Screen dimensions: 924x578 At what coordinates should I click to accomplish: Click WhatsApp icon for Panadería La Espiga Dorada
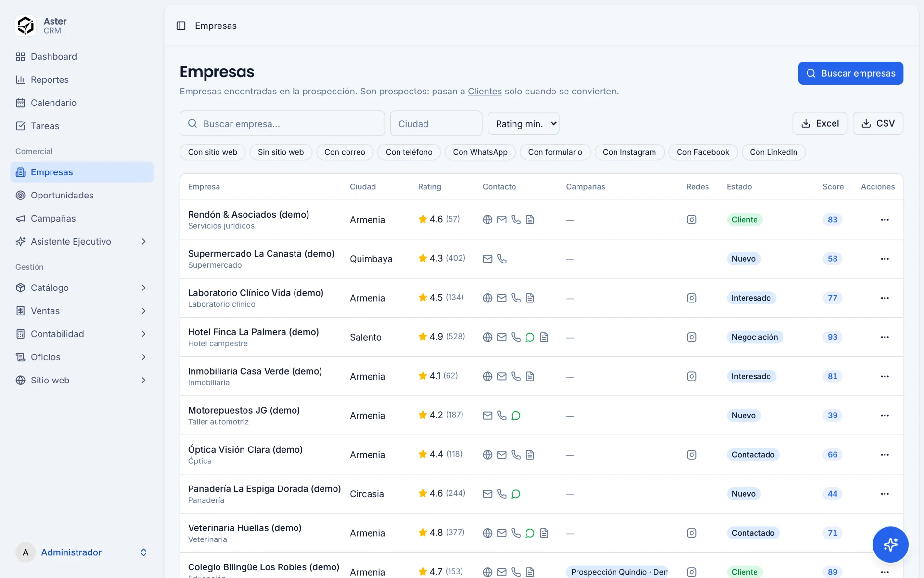pos(516,494)
